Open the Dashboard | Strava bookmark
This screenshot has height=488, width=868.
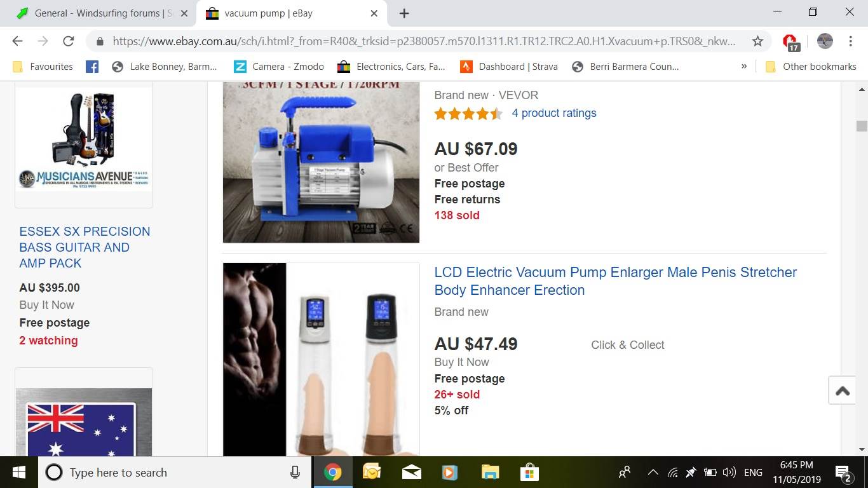tap(509, 67)
